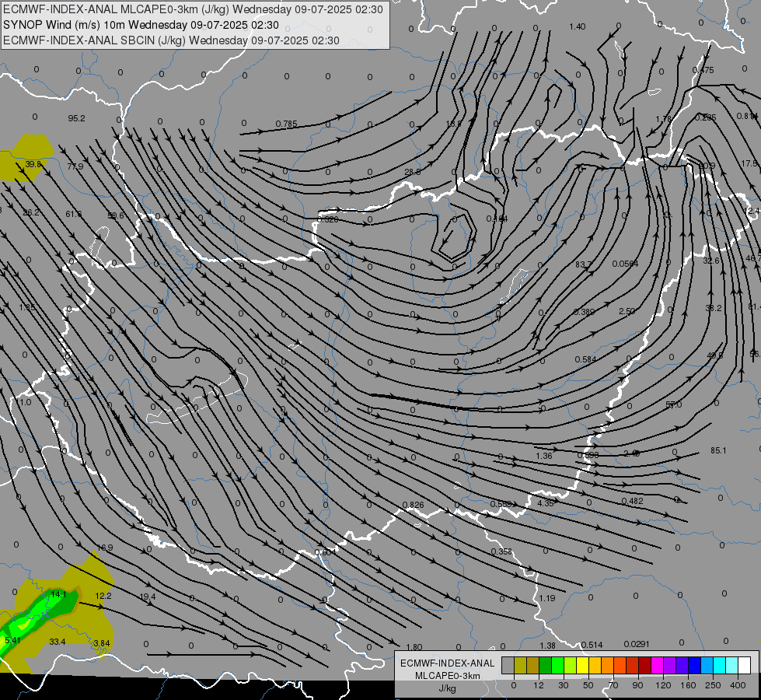Click the pure yellow legend swatch
This screenshot has width=761, height=700.
pyautogui.click(x=582, y=666)
